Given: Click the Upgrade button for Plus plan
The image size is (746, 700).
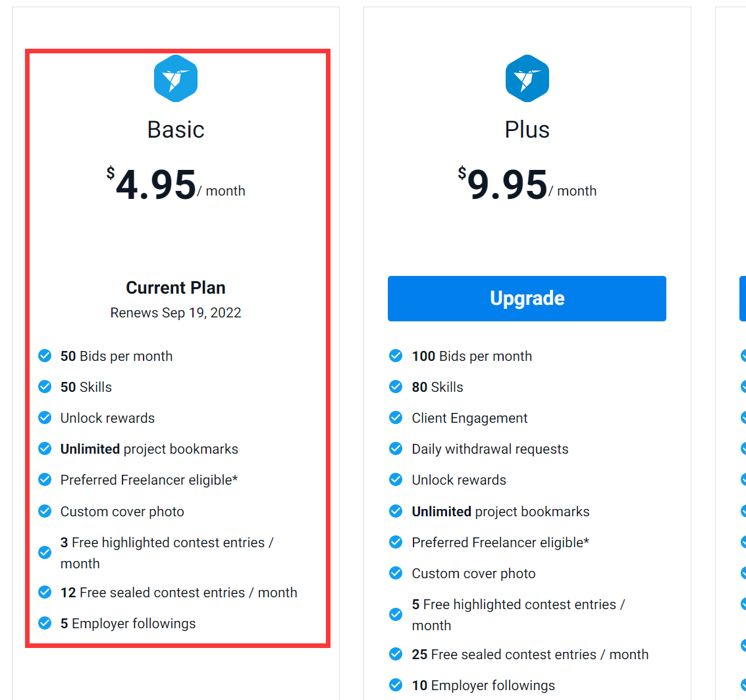Looking at the screenshot, I should [527, 298].
